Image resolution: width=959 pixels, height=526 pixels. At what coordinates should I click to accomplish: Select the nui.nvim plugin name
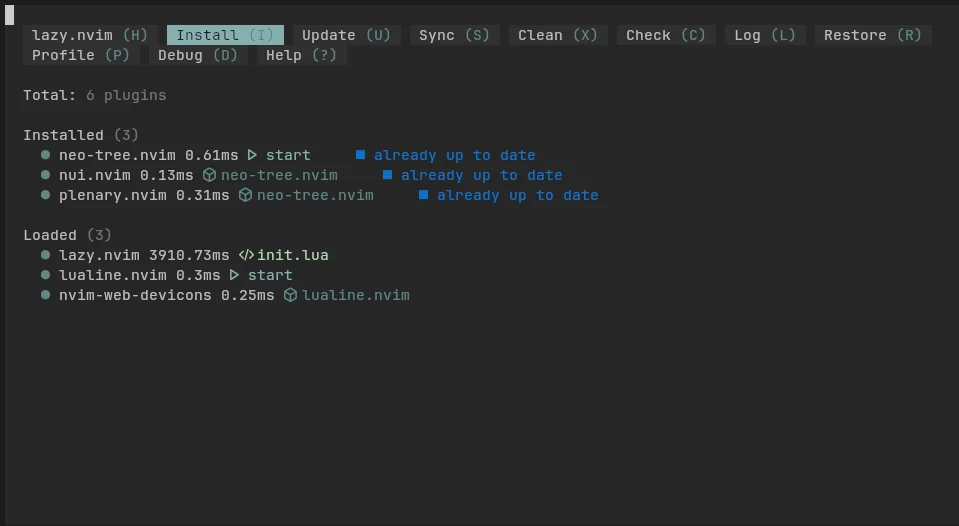95,176
